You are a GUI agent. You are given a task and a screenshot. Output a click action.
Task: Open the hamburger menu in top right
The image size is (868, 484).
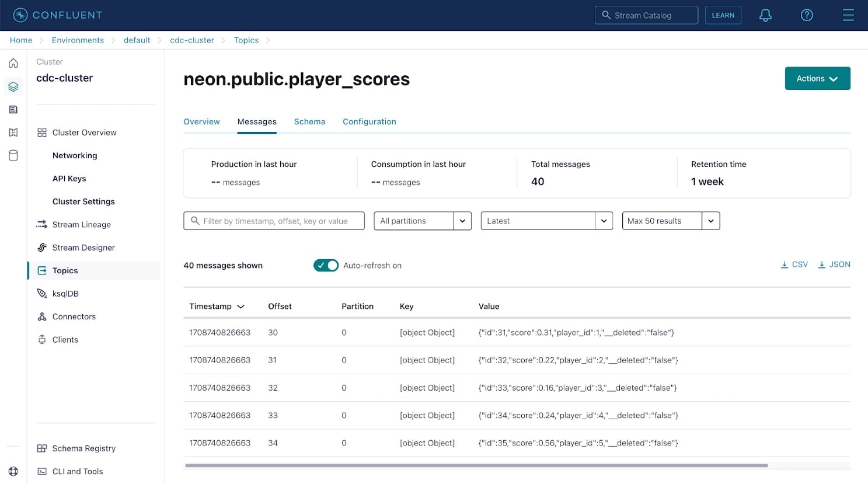click(x=848, y=15)
